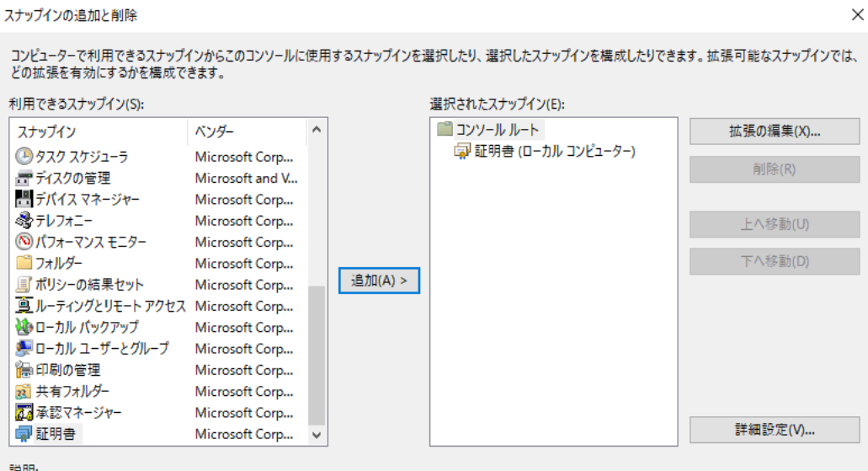Click the デバイス マネージャー icon
Image resolution: width=868 pixels, height=471 pixels.
pyautogui.click(x=24, y=200)
